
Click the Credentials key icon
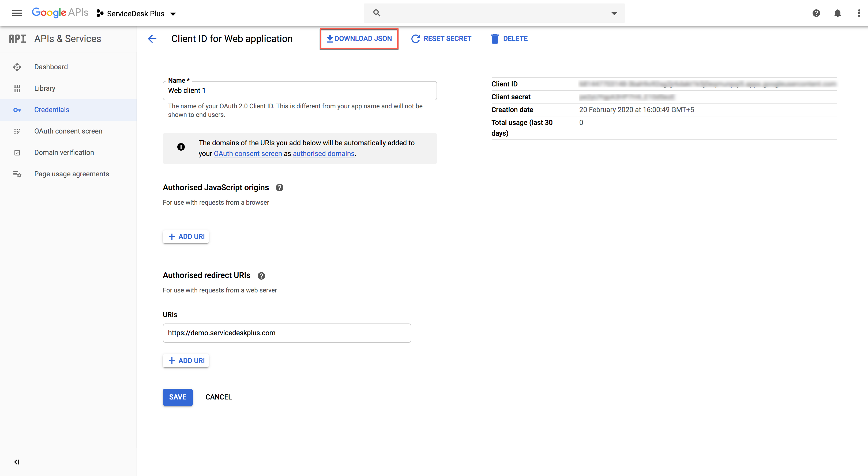pyautogui.click(x=17, y=110)
